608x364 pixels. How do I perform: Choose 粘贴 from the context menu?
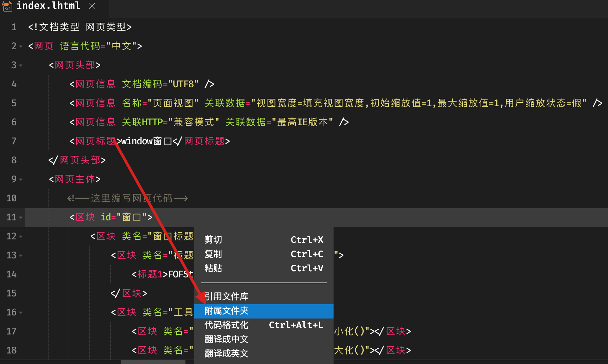coord(264,268)
